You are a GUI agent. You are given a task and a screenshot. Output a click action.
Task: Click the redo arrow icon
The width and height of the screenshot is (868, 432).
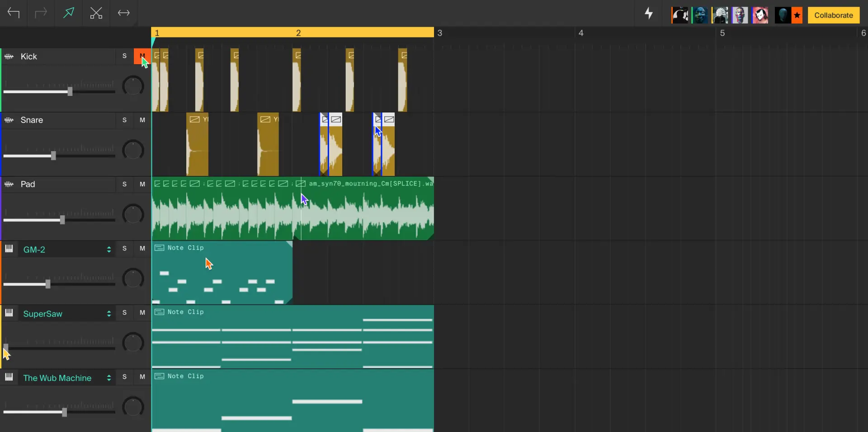coord(40,13)
